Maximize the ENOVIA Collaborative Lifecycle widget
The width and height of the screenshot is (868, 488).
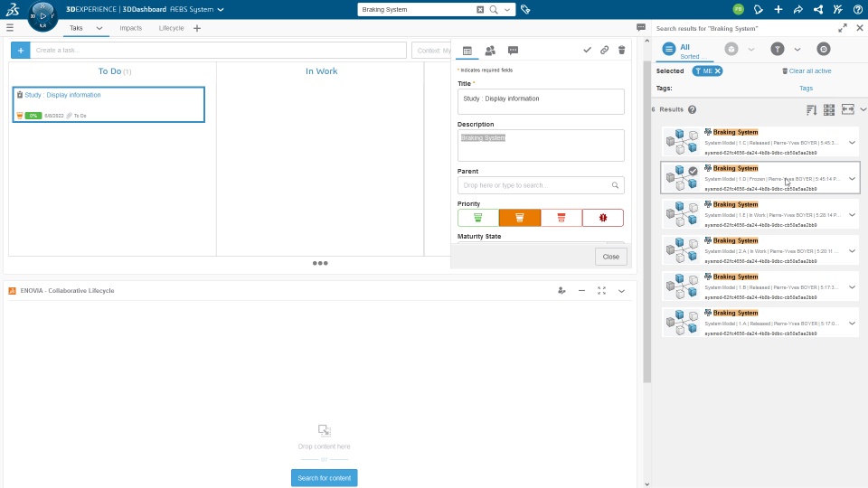[602, 290]
